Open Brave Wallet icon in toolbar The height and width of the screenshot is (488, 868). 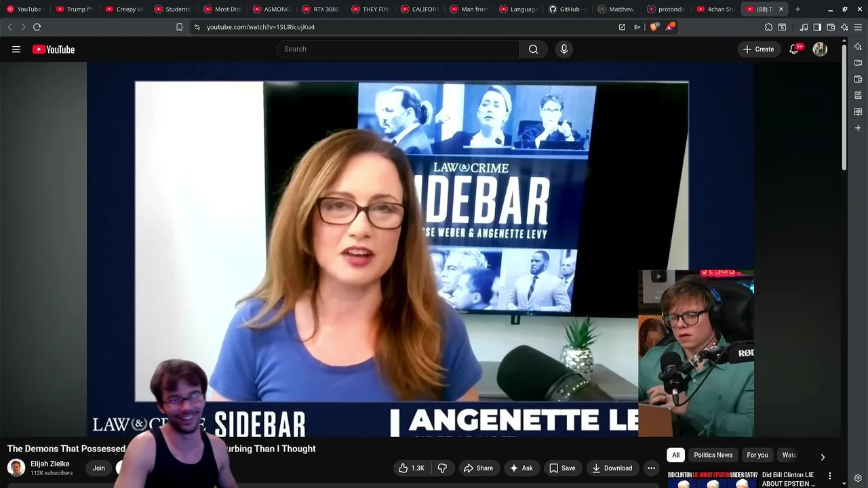pyautogui.click(x=831, y=27)
